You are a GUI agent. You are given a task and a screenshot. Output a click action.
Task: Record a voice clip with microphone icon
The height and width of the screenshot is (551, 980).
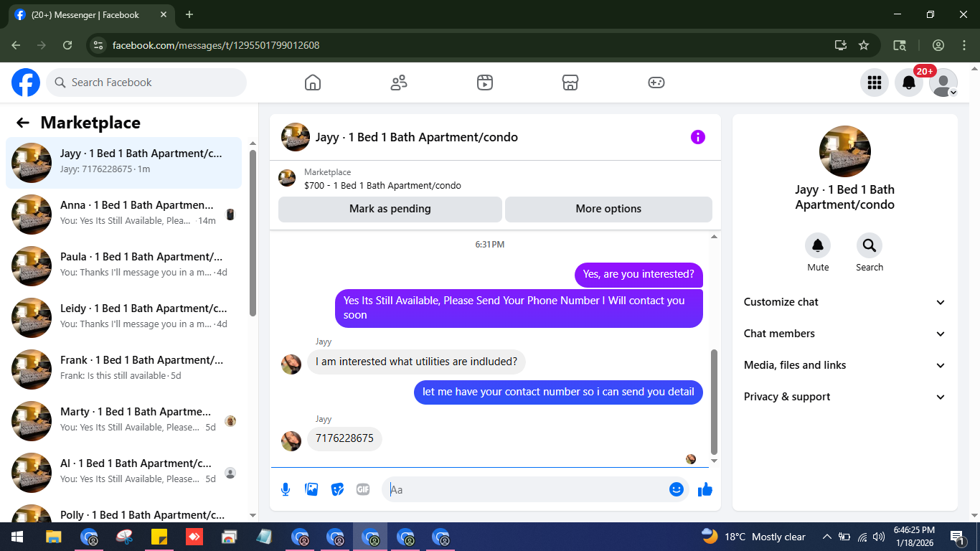click(286, 489)
